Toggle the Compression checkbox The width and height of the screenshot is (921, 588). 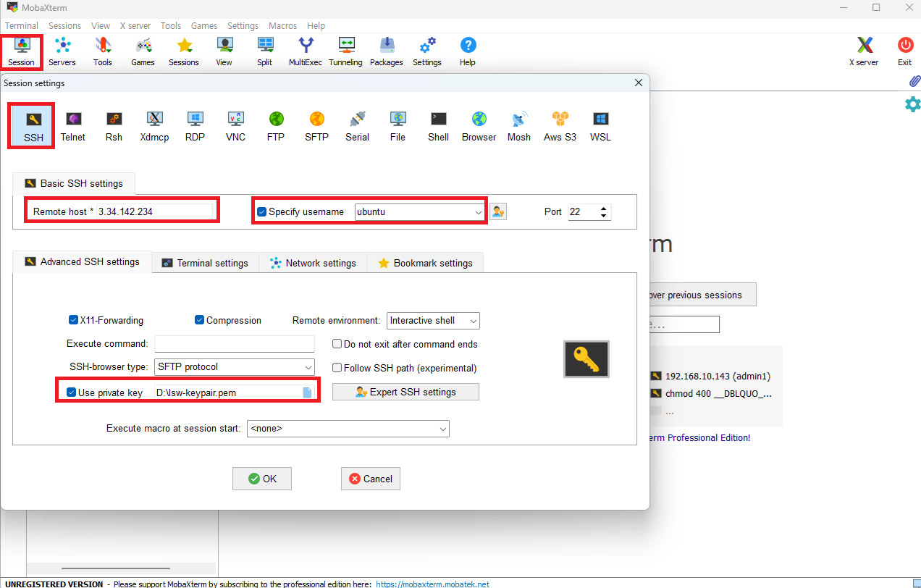tap(199, 320)
